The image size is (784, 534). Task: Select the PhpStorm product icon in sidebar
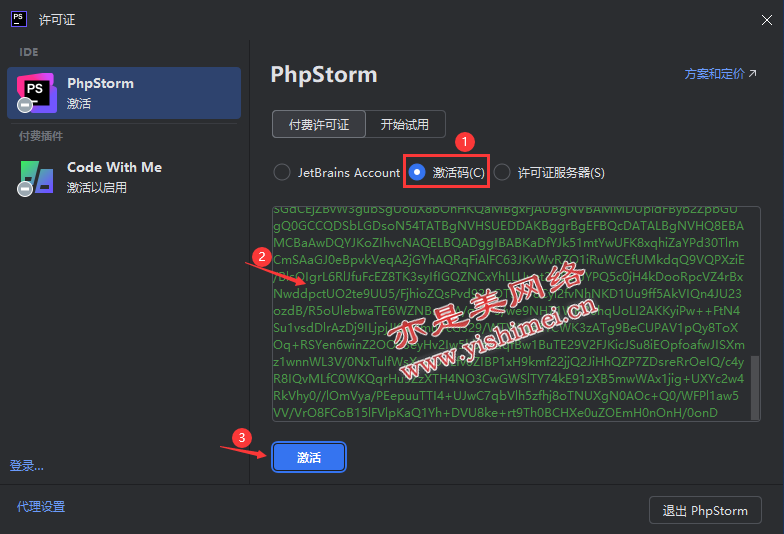point(36,93)
